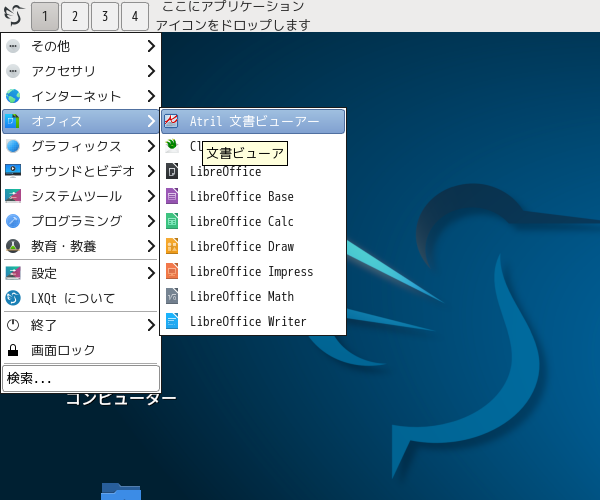Click the アクセサリ category icon
Screen dimensions: 600x500
pyautogui.click(x=13, y=71)
